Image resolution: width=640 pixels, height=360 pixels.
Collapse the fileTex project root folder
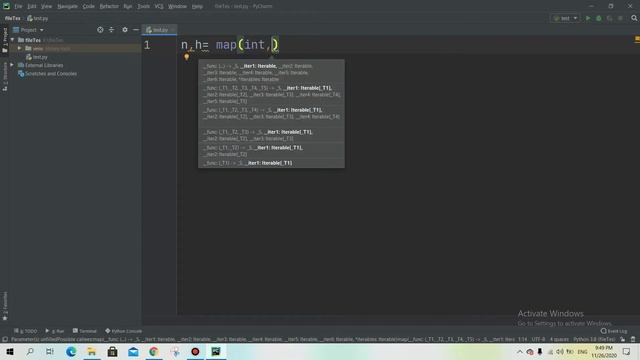(12, 40)
